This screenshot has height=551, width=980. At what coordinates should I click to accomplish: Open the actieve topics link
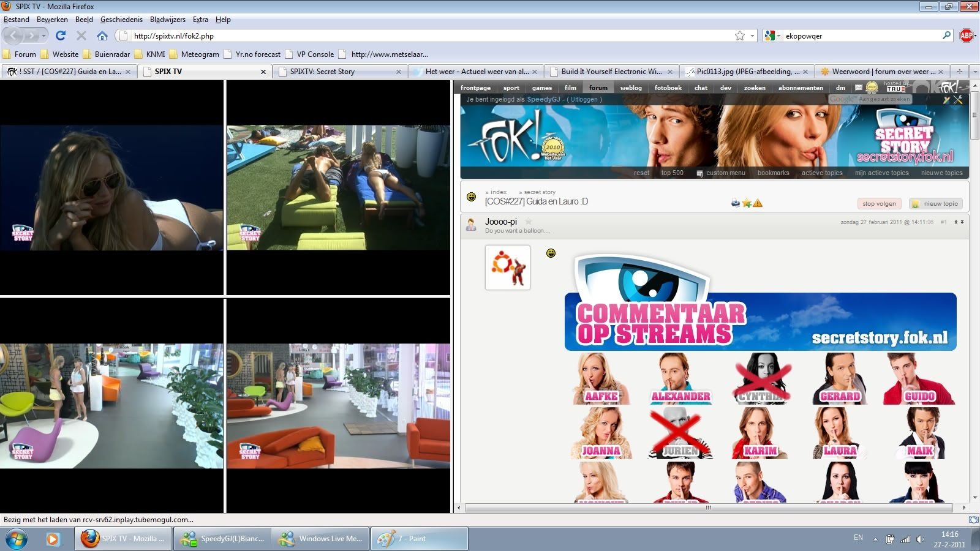[822, 173]
